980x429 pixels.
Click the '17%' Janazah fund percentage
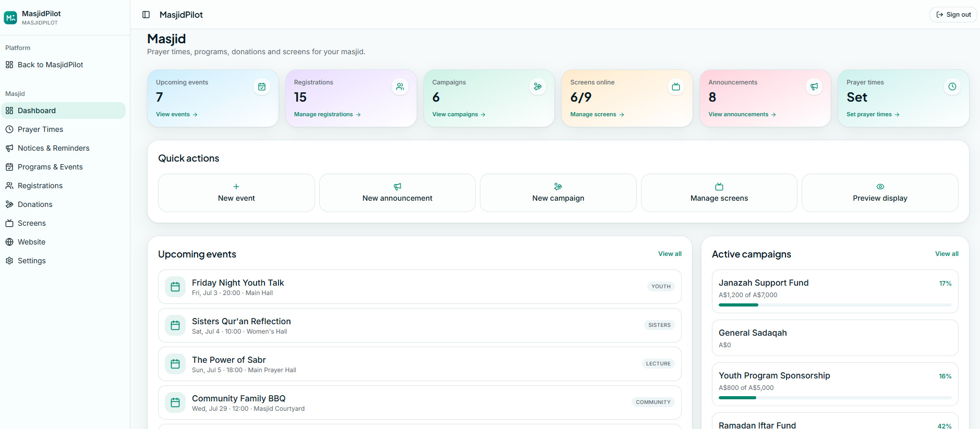tap(945, 284)
